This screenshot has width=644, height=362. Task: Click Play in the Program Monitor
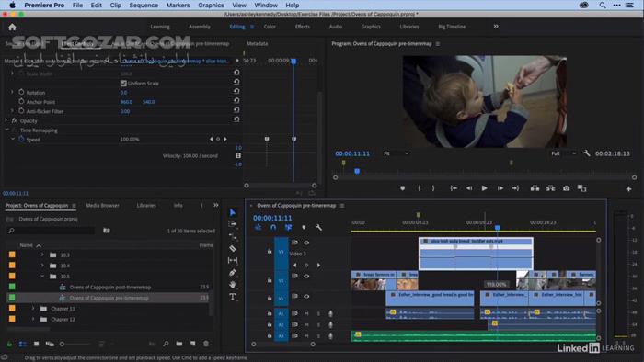coord(484,188)
